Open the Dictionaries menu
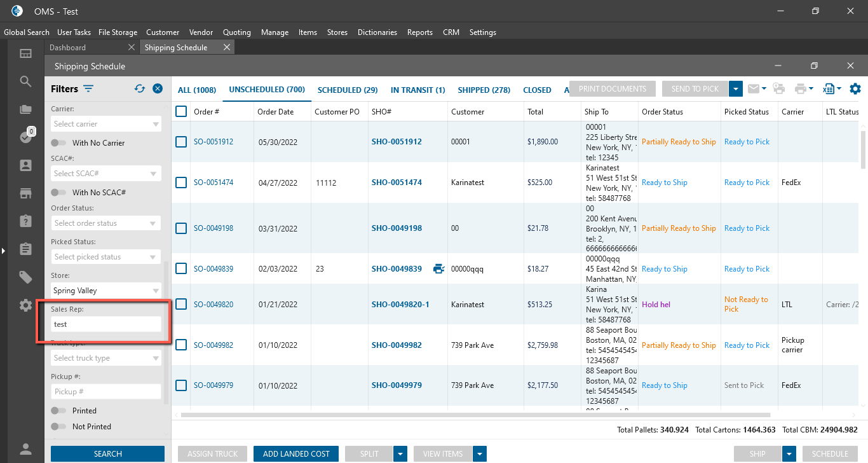 click(377, 32)
